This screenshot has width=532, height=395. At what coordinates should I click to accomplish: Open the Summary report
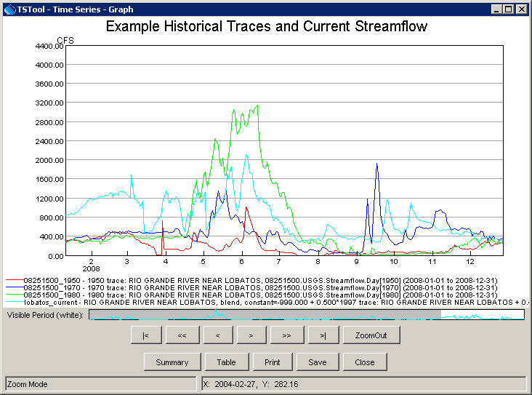pyautogui.click(x=172, y=362)
